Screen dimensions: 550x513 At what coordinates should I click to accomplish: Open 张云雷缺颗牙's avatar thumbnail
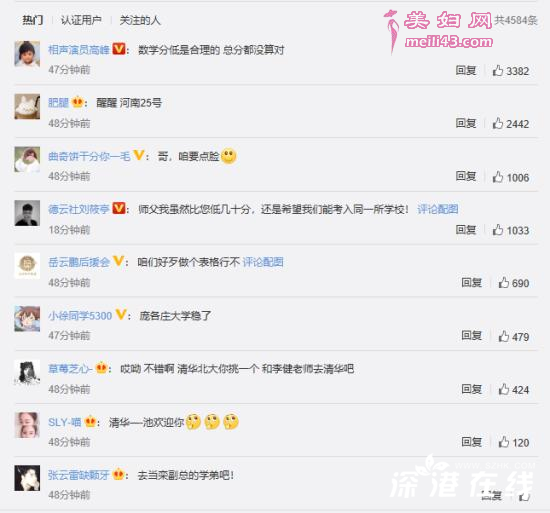27,478
